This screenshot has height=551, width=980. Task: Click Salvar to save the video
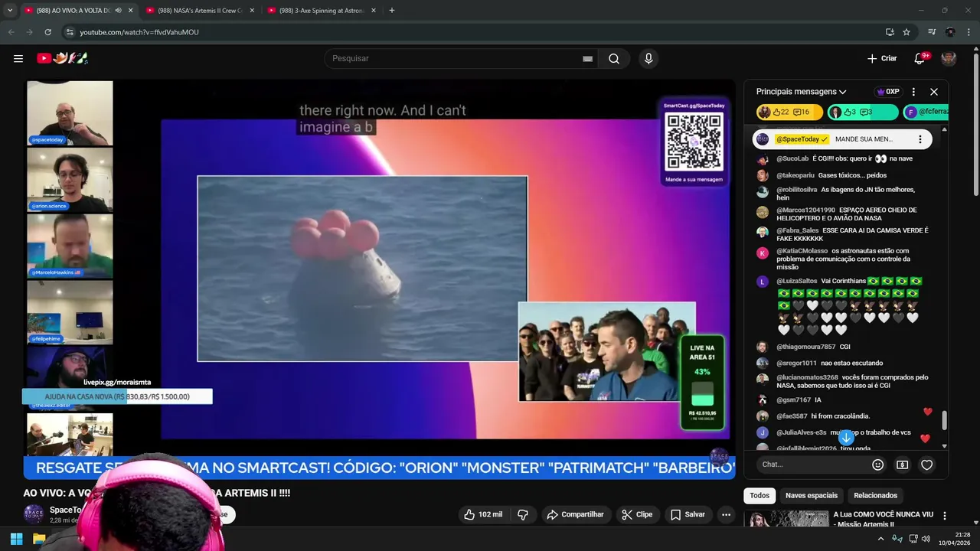[x=688, y=514]
